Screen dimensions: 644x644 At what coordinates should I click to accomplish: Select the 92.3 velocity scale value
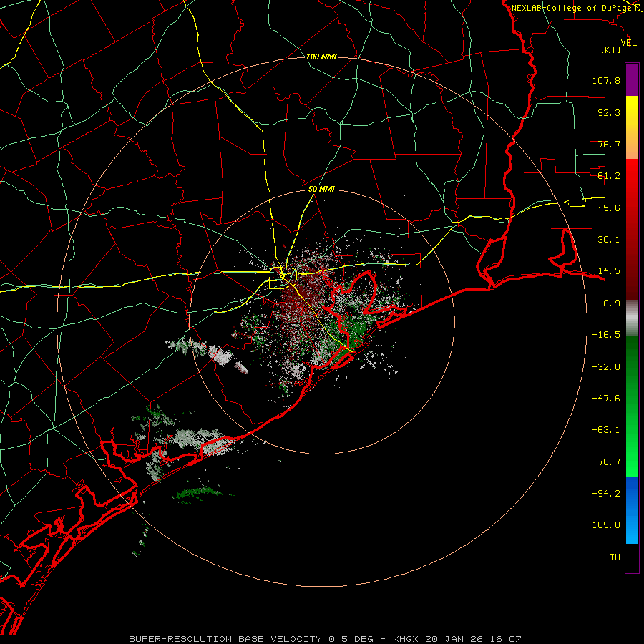click(x=609, y=112)
